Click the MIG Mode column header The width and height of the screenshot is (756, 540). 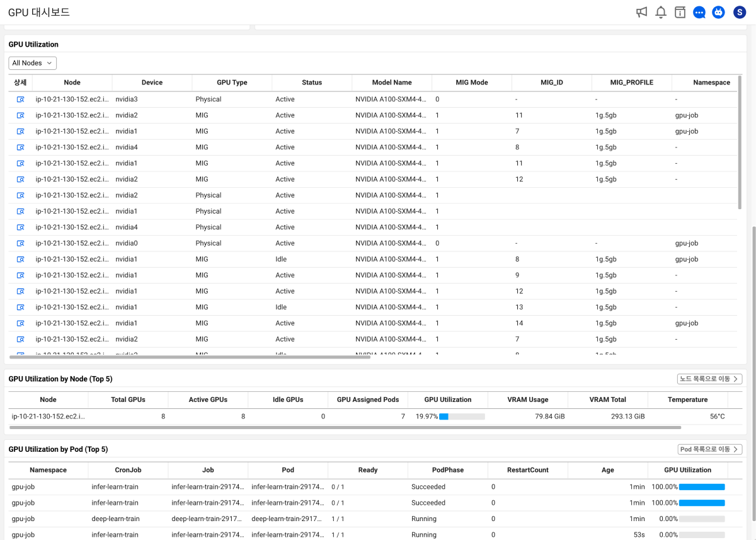[x=472, y=83]
